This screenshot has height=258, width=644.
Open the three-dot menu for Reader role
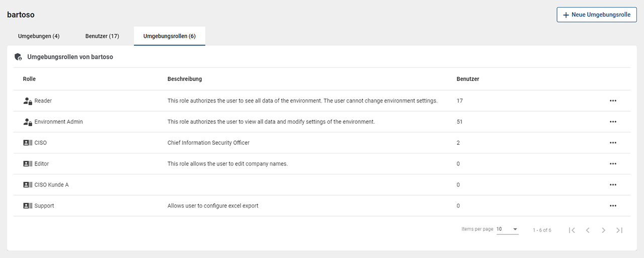pyautogui.click(x=612, y=101)
